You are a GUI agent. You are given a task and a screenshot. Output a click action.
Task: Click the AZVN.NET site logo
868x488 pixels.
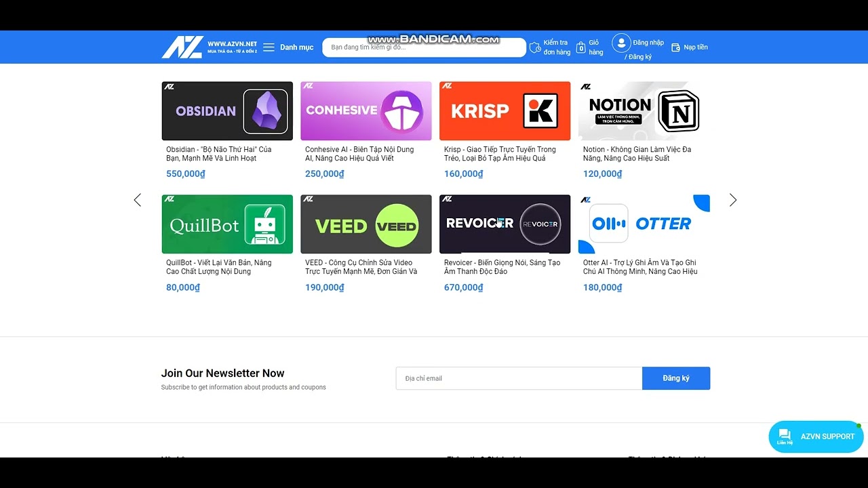coord(210,47)
